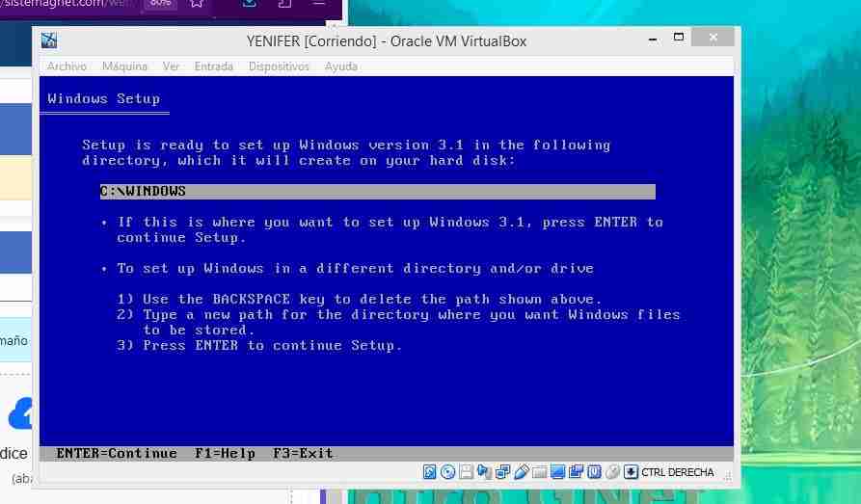This screenshot has height=504, width=861.
Task: Click the audio status icon in status bar
Action: (x=484, y=472)
